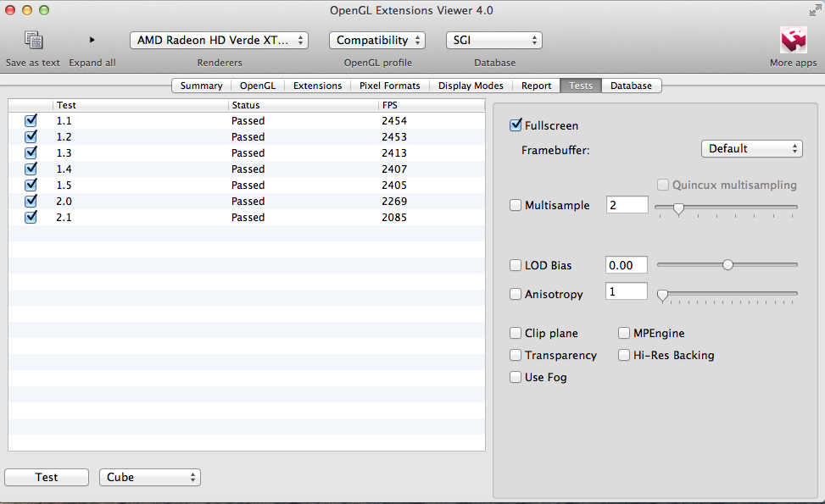Image resolution: width=825 pixels, height=504 pixels.
Task: Uncheck the test 2.0 checkbox
Action: [31, 201]
